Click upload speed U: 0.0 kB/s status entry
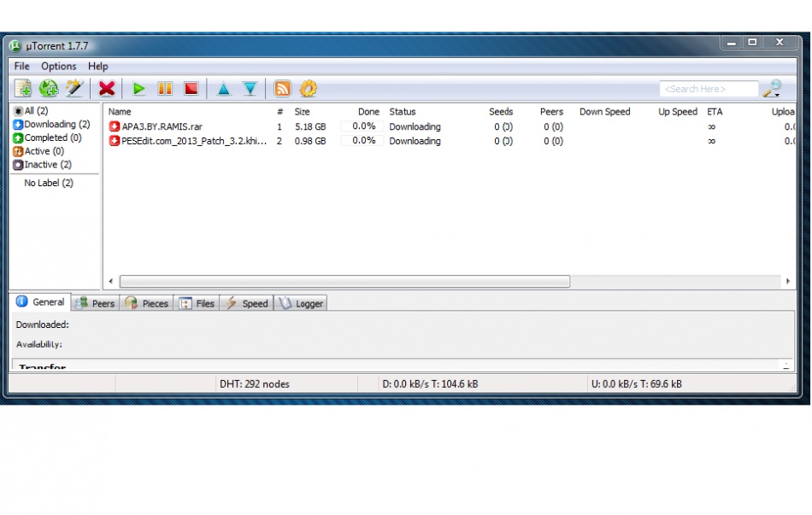The width and height of the screenshot is (812, 515). point(637,384)
